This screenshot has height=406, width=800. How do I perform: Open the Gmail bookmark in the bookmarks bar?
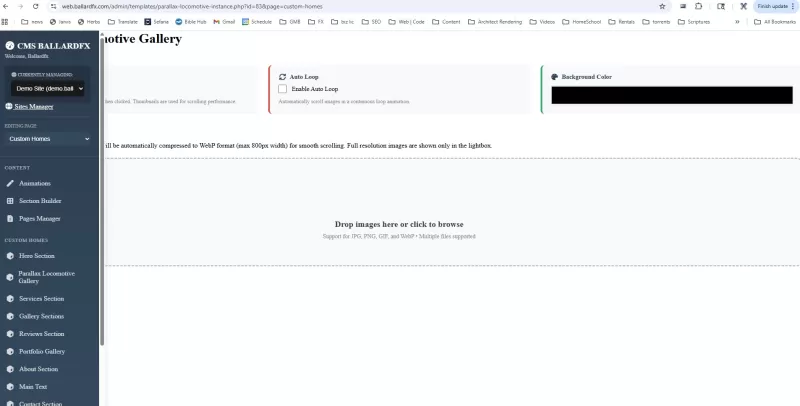pyautogui.click(x=224, y=21)
